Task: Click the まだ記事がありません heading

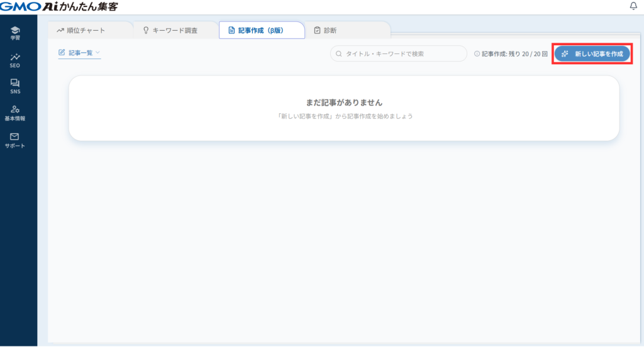Action: 343,102
